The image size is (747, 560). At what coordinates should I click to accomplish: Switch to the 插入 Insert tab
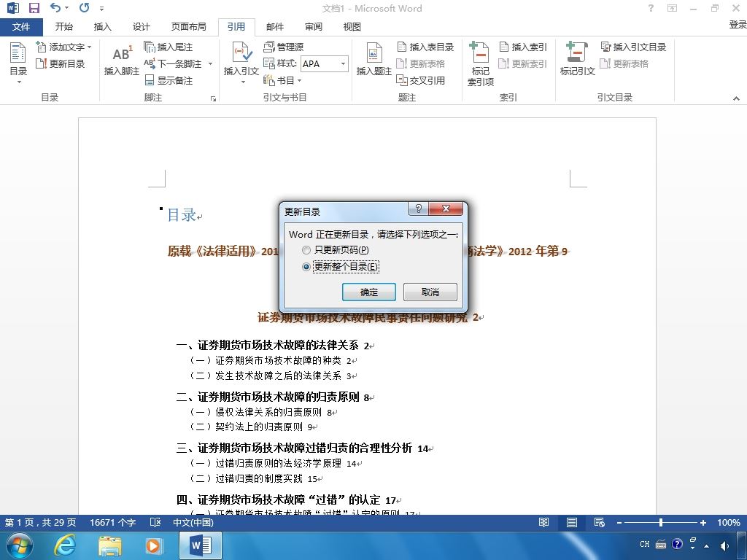tap(102, 27)
